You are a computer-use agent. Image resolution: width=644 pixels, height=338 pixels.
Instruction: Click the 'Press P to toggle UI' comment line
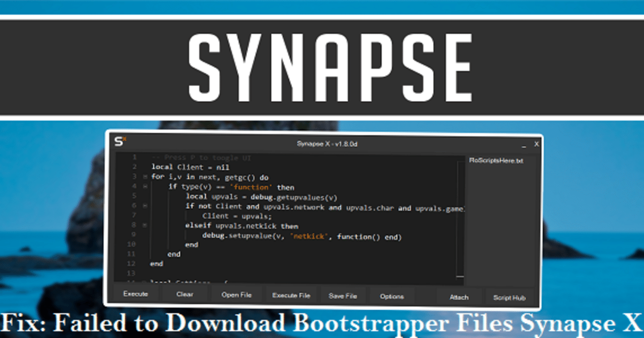[201, 158]
